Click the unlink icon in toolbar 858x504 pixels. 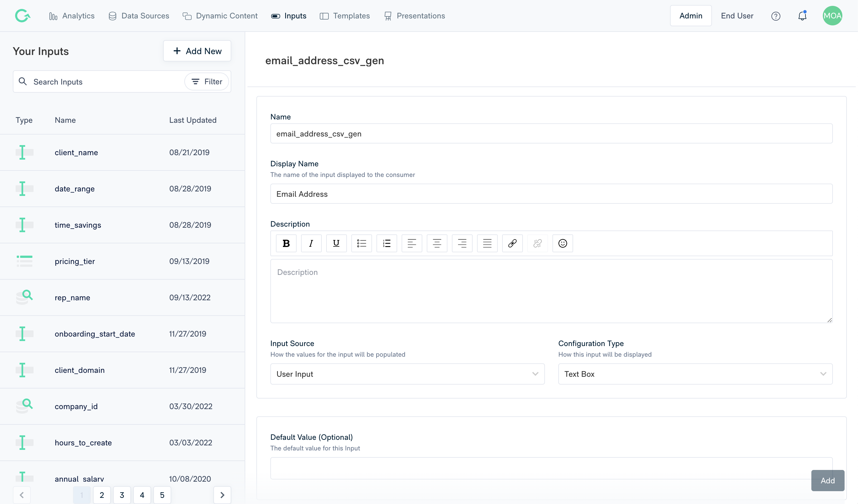(x=538, y=243)
